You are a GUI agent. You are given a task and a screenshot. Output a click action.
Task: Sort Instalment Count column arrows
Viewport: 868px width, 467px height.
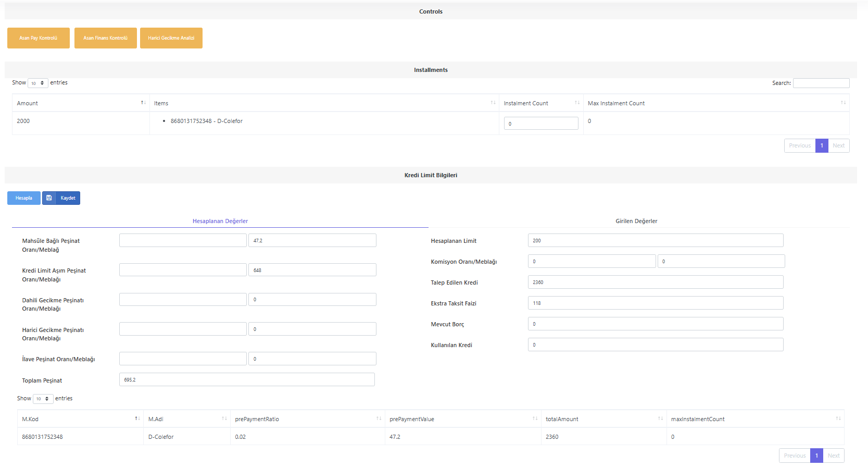click(577, 103)
